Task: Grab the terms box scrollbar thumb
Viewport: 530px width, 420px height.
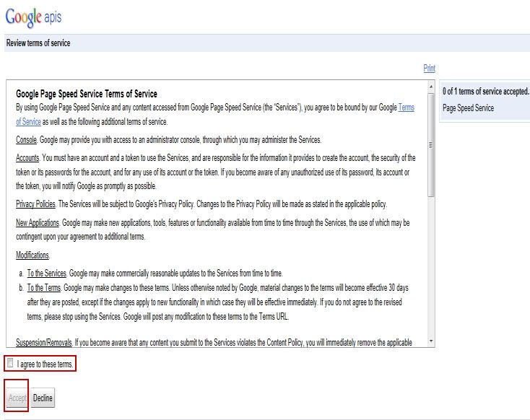Action: [x=431, y=145]
